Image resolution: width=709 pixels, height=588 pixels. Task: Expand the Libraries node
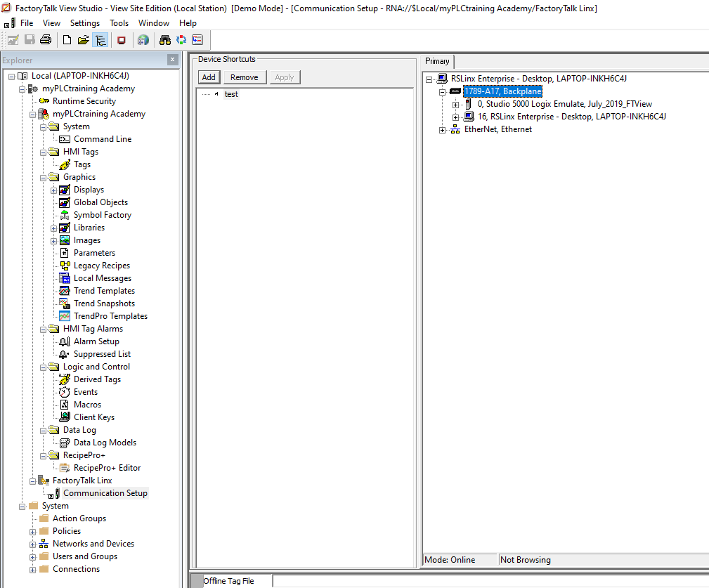pyautogui.click(x=54, y=228)
